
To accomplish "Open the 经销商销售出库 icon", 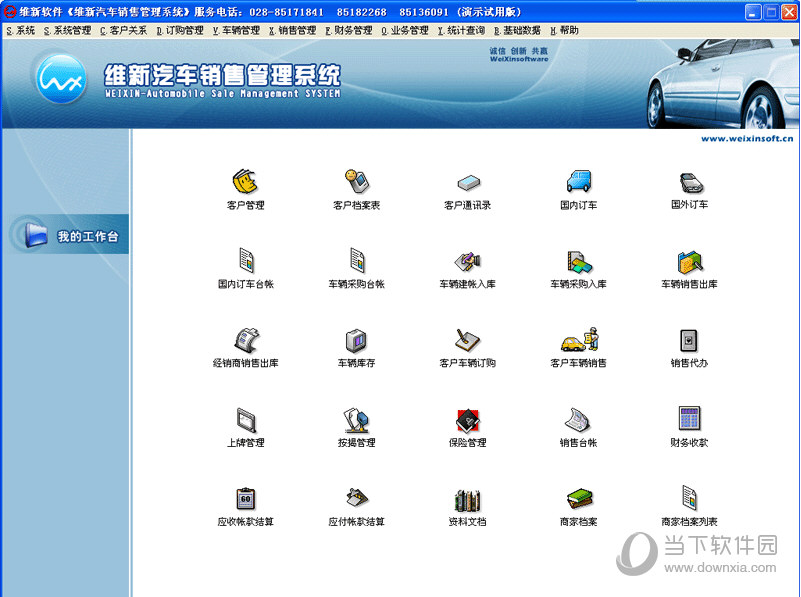I will [247, 340].
